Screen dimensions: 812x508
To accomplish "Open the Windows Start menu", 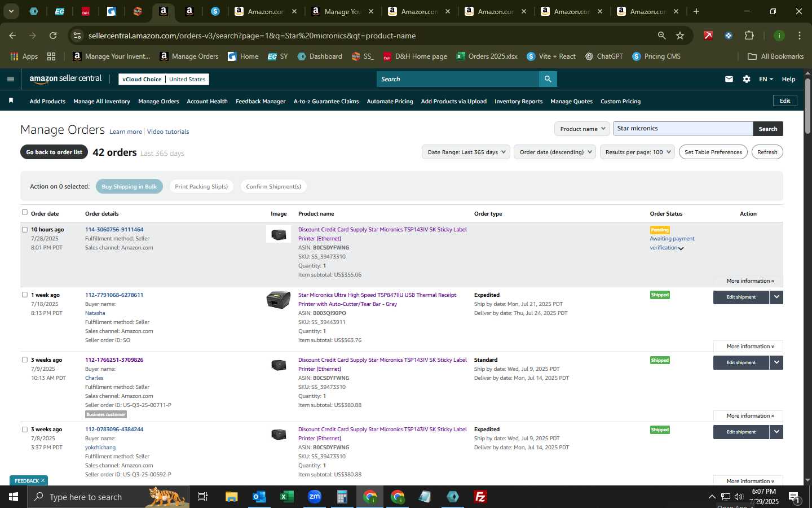I will point(14,497).
